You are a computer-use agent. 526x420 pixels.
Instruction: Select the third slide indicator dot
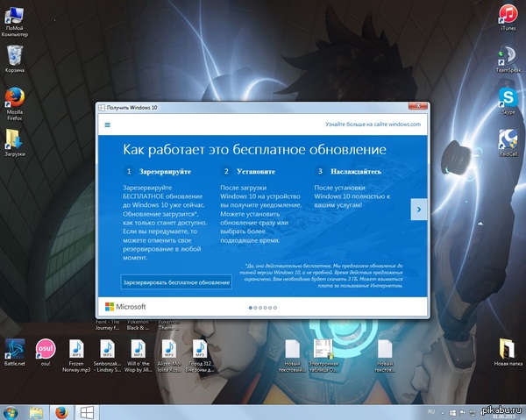point(260,308)
